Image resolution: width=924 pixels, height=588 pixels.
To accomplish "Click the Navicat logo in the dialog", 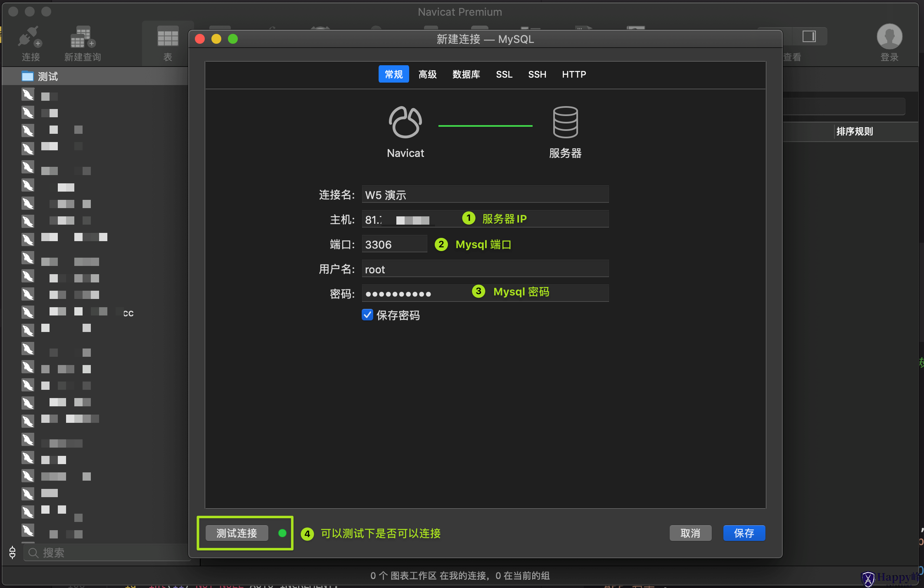I will point(405,122).
